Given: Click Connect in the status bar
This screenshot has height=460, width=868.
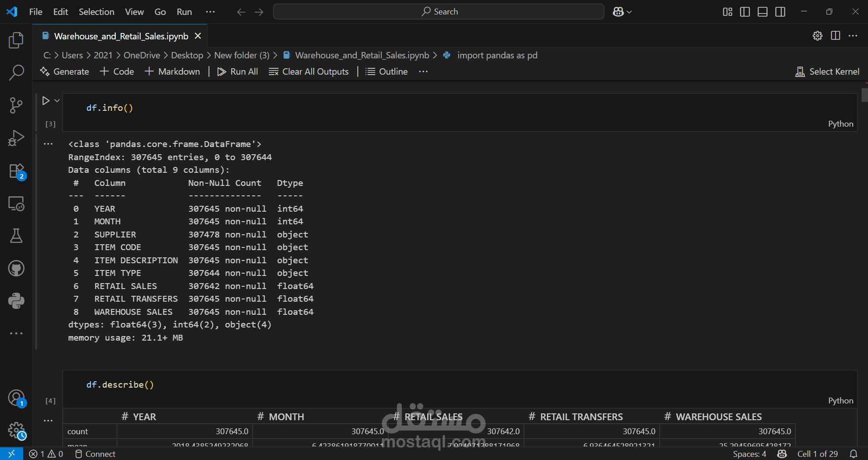Looking at the screenshot, I should 95,454.
